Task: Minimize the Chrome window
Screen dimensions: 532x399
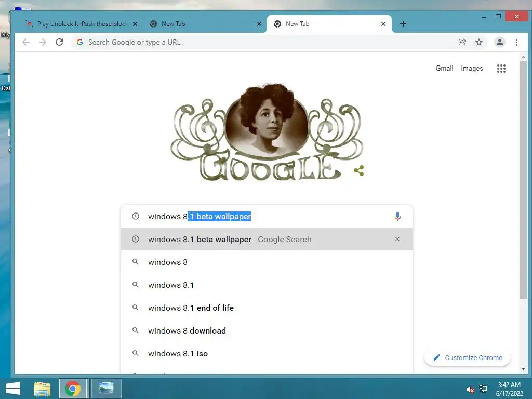Action: 484,16
